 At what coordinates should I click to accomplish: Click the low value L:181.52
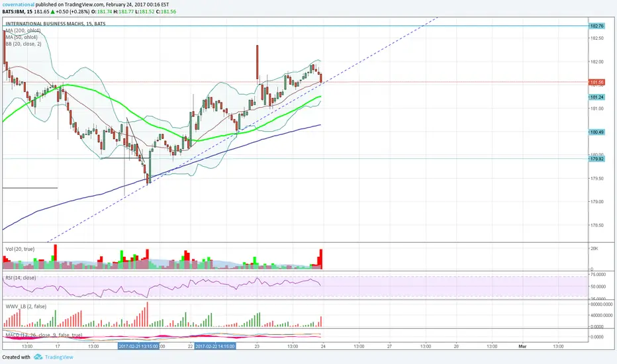click(x=144, y=12)
